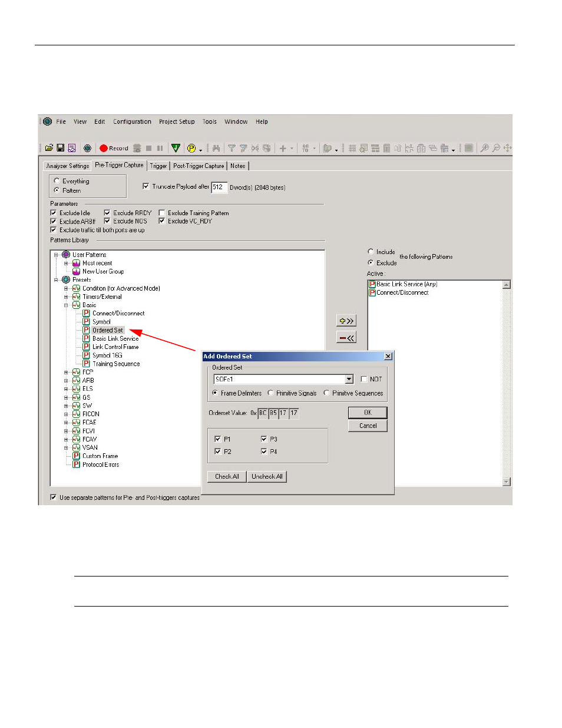The width and height of the screenshot is (562, 728).
Task: Click the Active list scrollbar up arrow
Action: (x=506, y=285)
